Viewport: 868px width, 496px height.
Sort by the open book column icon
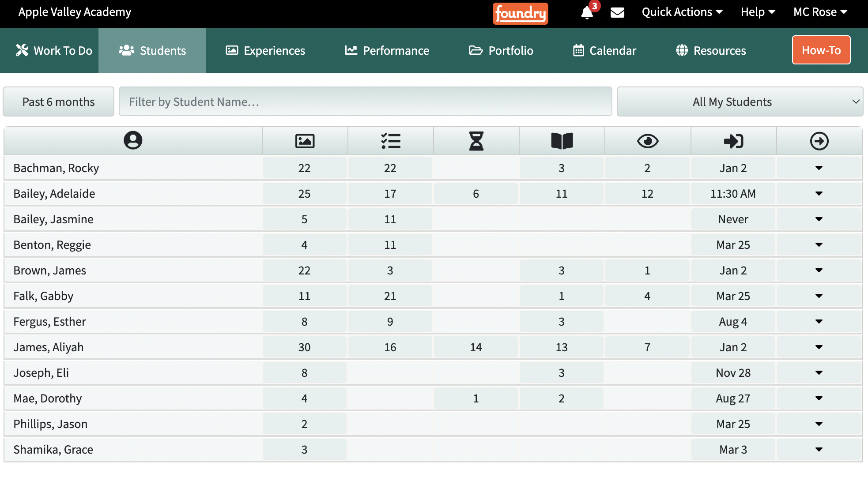(x=562, y=141)
